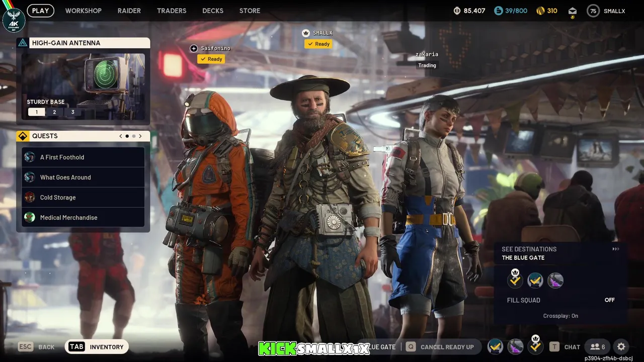Image resolution: width=644 pixels, height=362 pixels.
Task: Click the Cold Storage trader icon
Action: [x=30, y=197]
